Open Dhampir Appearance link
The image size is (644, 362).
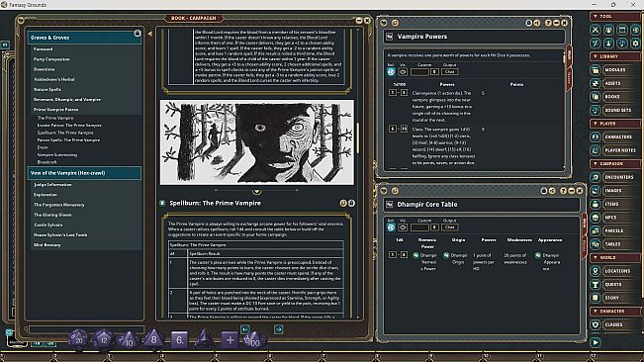point(537,256)
